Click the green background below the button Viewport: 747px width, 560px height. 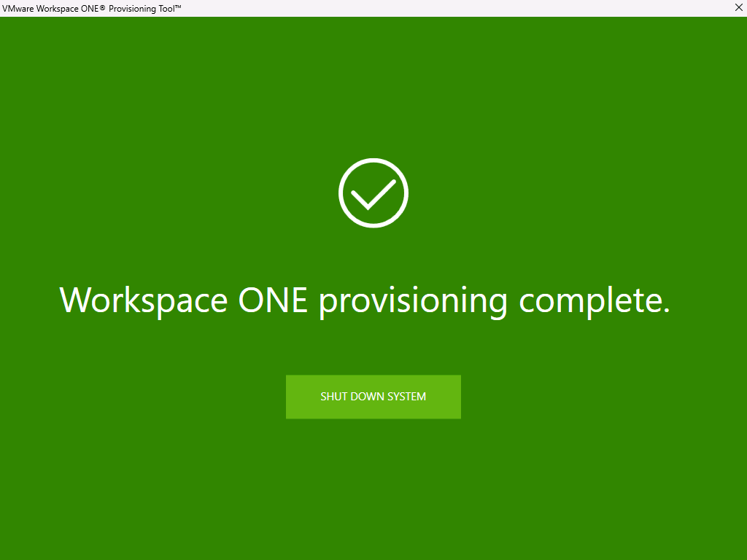tap(373, 489)
